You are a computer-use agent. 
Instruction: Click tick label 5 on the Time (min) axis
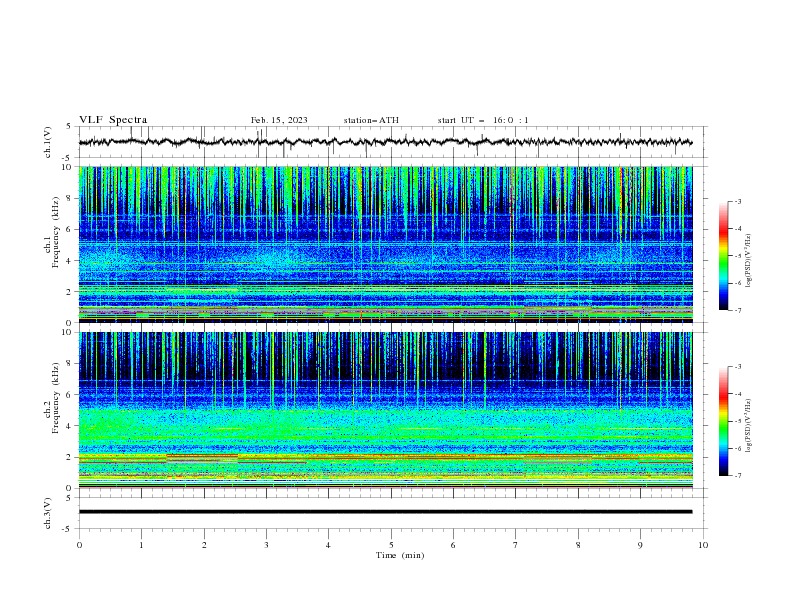pyautogui.click(x=391, y=545)
